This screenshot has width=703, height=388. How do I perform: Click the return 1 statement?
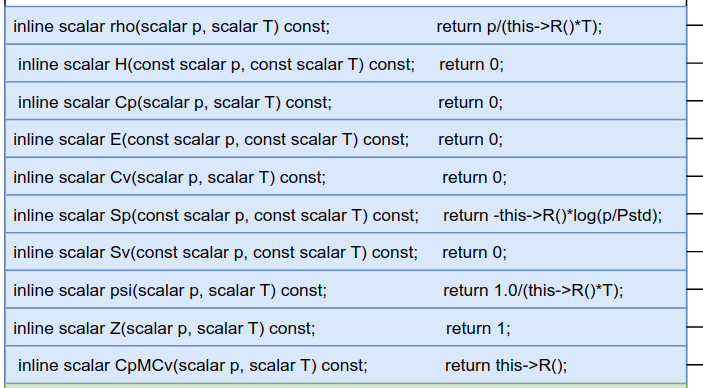coord(478,329)
